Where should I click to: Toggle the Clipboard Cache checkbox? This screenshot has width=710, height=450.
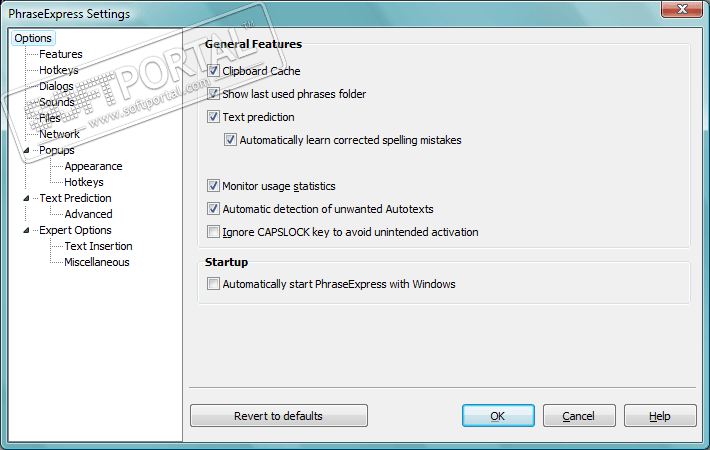[213, 71]
